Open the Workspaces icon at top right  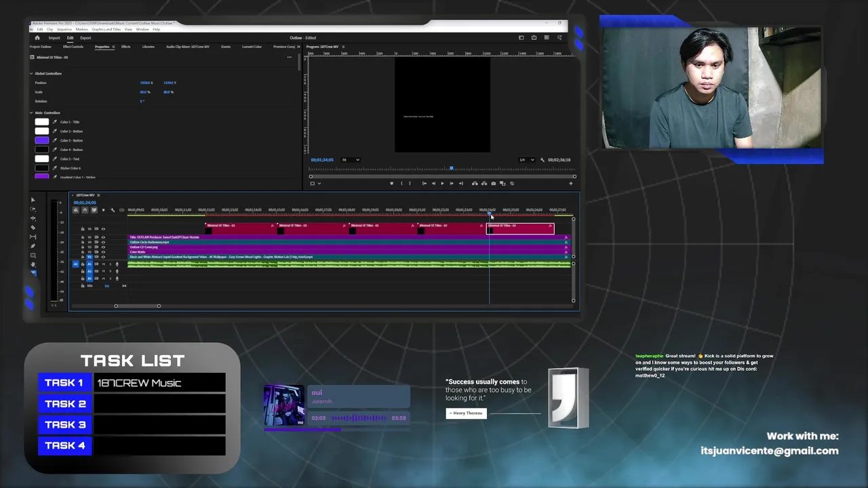[521, 37]
